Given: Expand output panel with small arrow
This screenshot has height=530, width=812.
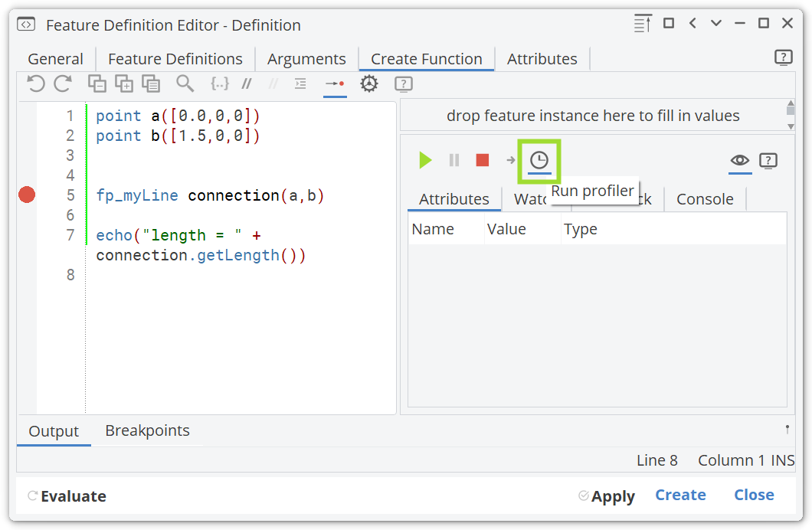Looking at the screenshot, I should click(x=787, y=429).
